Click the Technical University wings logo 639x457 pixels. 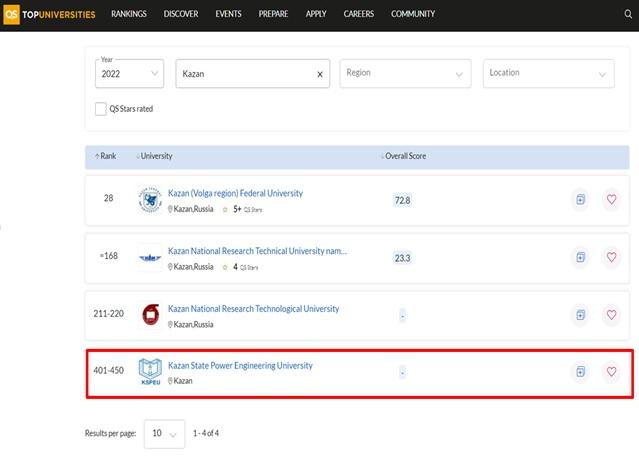[x=150, y=258]
